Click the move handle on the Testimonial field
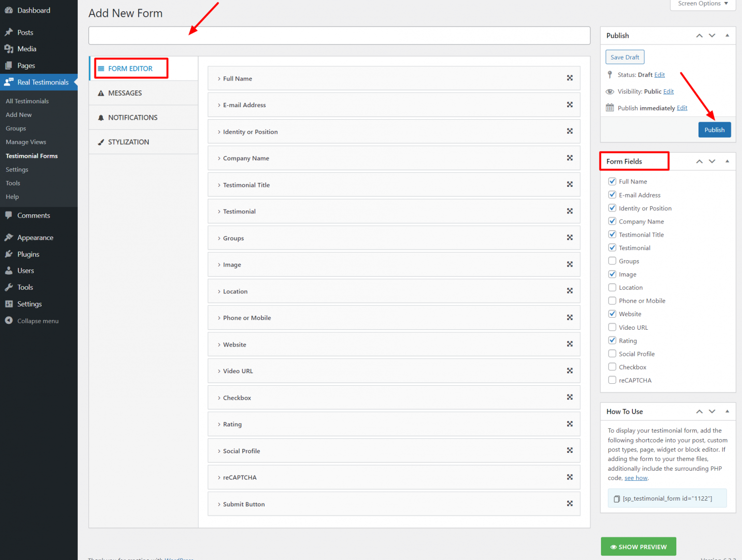Image resolution: width=742 pixels, height=560 pixels. pyautogui.click(x=570, y=211)
